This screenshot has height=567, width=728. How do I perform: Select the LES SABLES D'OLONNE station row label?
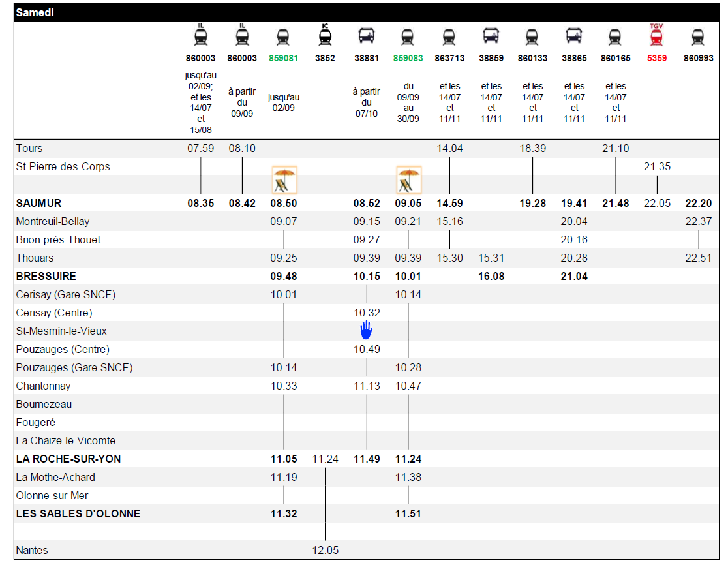tap(78, 513)
